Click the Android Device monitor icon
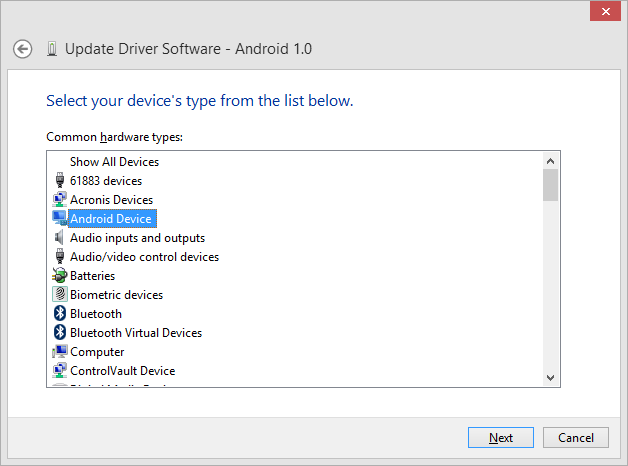Image resolution: width=628 pixels, height=466 pixels. tap(59, 219)
